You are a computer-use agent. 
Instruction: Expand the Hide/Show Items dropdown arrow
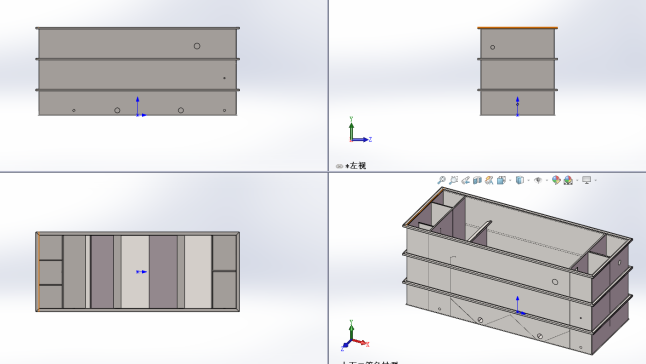[x=547, y=180]
